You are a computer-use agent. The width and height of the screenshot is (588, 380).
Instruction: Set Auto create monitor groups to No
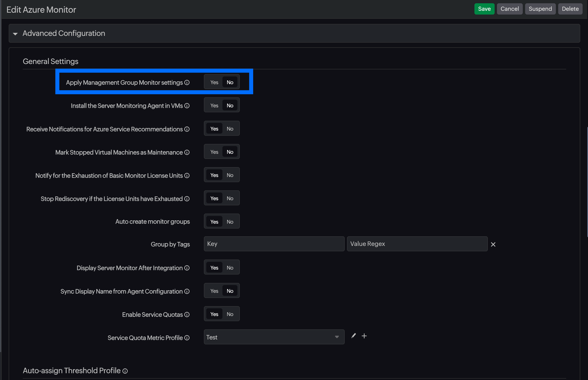230,222
